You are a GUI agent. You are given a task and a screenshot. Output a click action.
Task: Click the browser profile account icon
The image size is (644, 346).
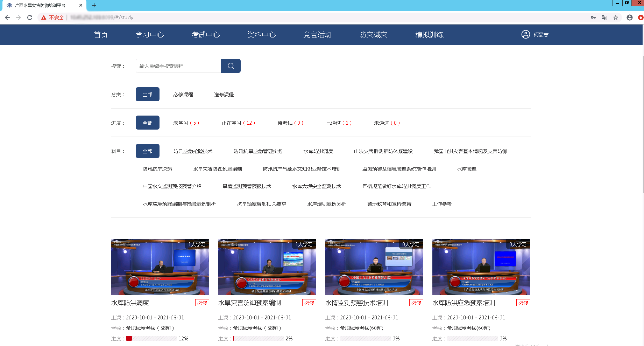629,17
